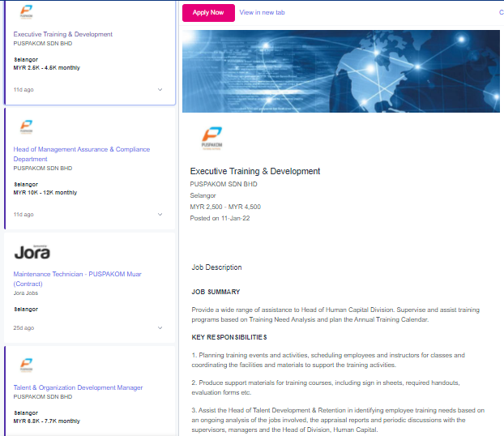Select the job title heading in detail pane
This screenshot has height=436, width=504.
[255, 171]
